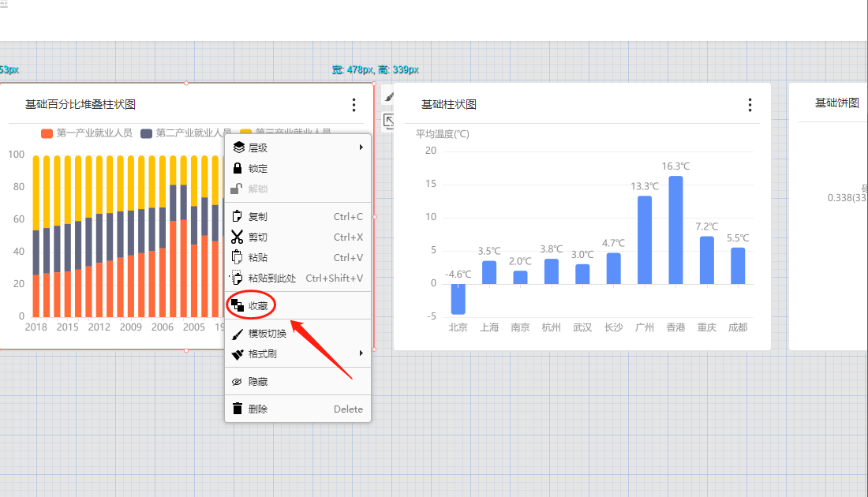Open the 层级 (layer order) submenu
The width and height of the screenshot is (868, 497).
tap(258, 148)
